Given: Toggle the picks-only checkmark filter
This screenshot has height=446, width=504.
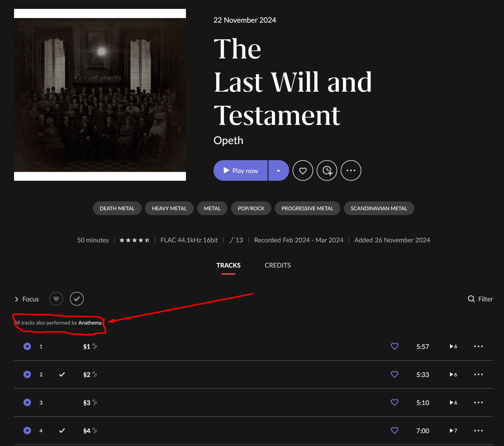Looking at the screenshot, I should click(77, 299).
